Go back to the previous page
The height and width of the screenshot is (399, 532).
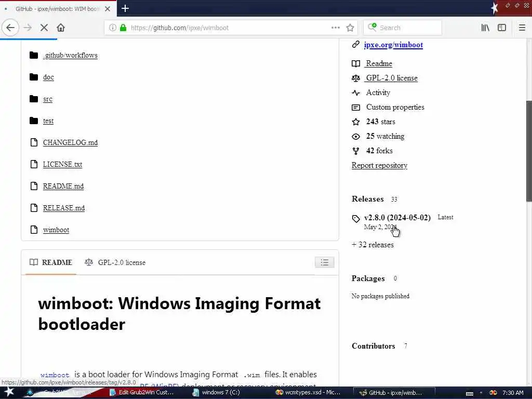[10, 28]
